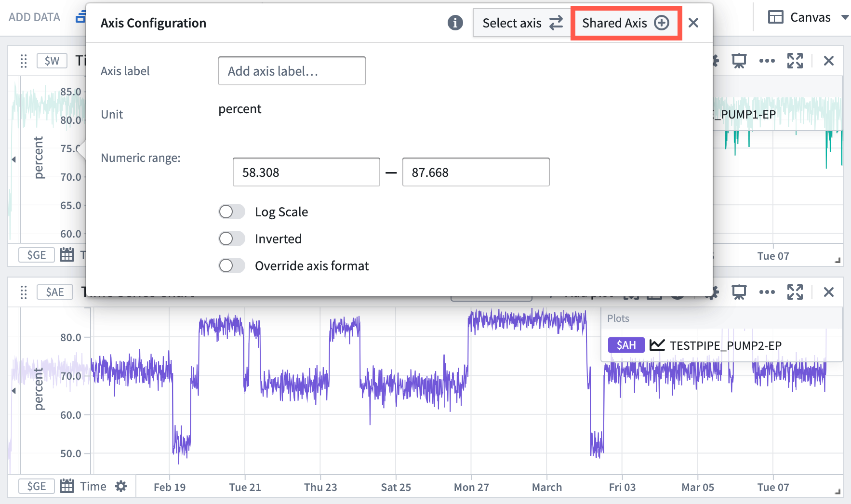Click the Unit value percent
This screenshot has width=851, height=504.
240,109
